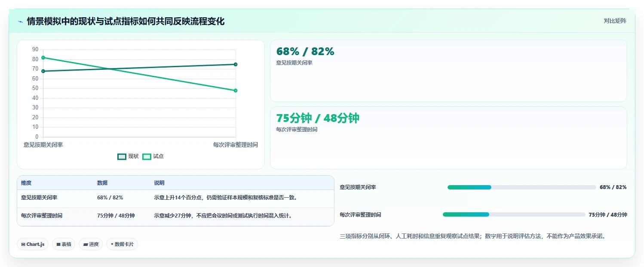
Task: Click the 试点 data point at value 48
Action: coord(236,90)
